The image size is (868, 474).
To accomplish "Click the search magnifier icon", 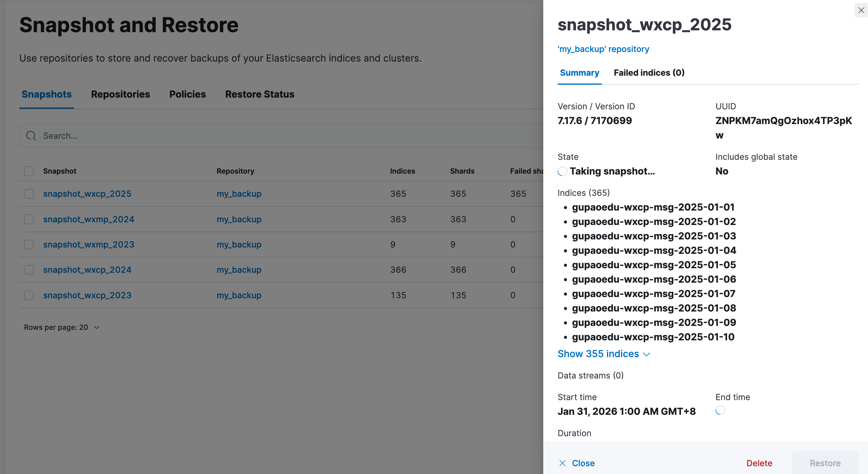I will coord(31,136).
